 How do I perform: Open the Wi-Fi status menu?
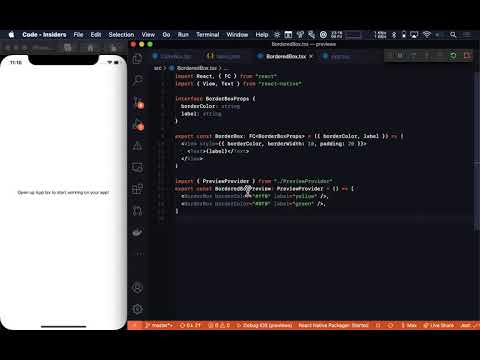(427, 35)
